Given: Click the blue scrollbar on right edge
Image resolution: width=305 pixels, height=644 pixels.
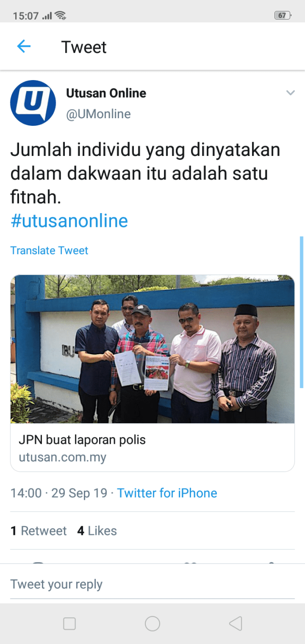Looking at the screenshot, I should (x=301, y=312).
